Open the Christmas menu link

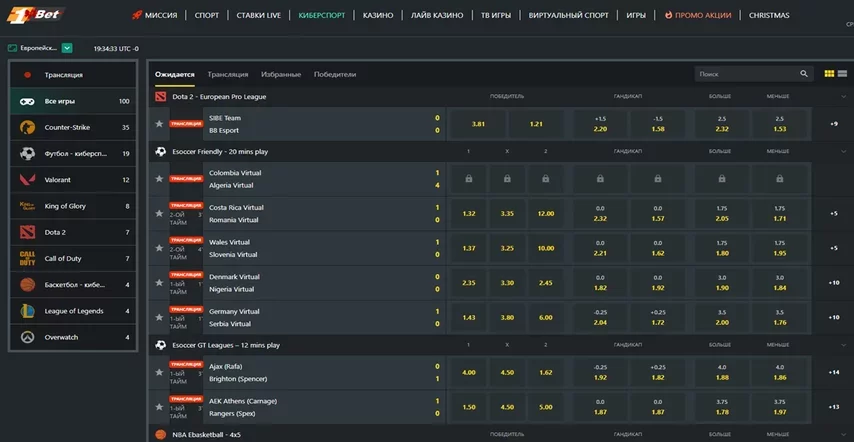769,15
